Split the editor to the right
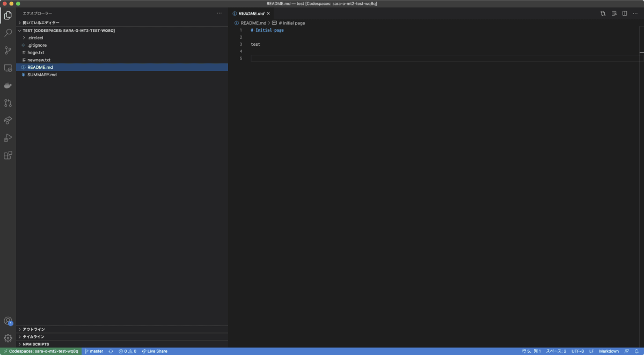 [625, 13]
